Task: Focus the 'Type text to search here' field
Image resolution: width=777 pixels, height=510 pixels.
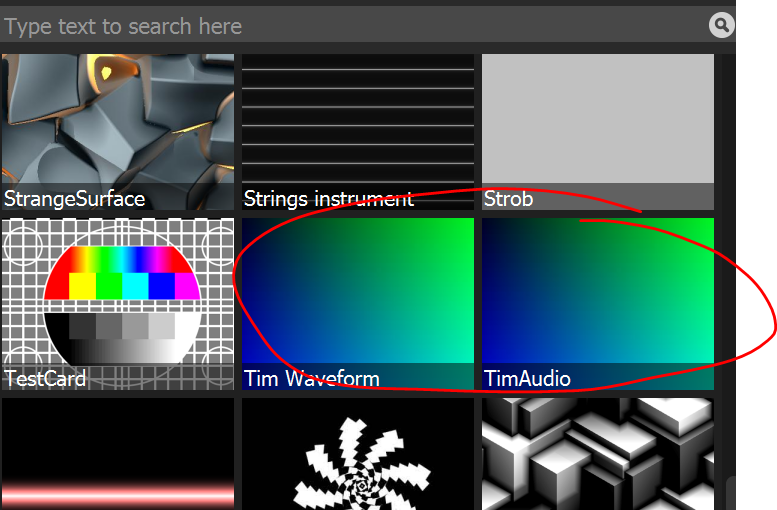Action: (x=350, y=26)
